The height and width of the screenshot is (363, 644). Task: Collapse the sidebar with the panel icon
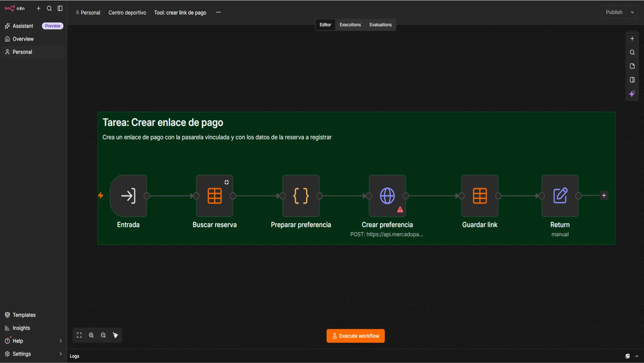click(60, 8)
